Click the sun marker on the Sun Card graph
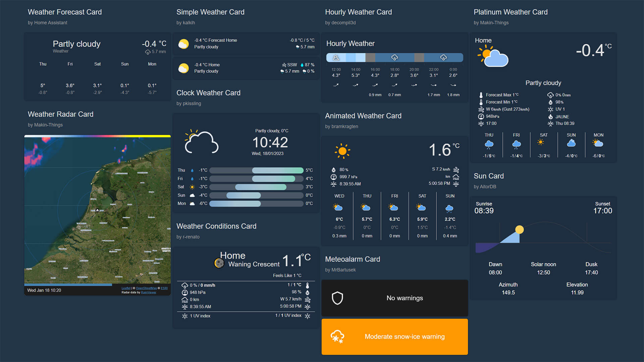The image size is (644, 362). 520,230
